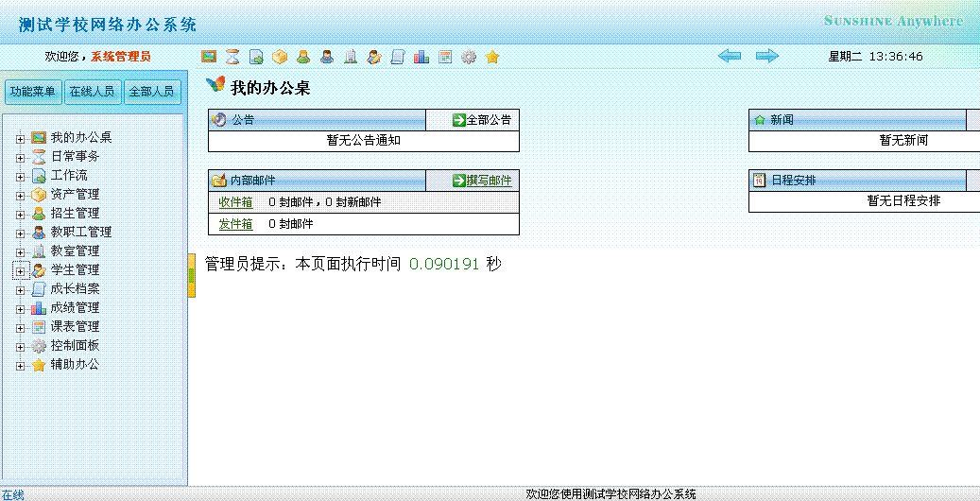Viewport: 980px width, 501px height.
Task: Expand the 学生管理 tree node
Action: click(x=21, y=271)
